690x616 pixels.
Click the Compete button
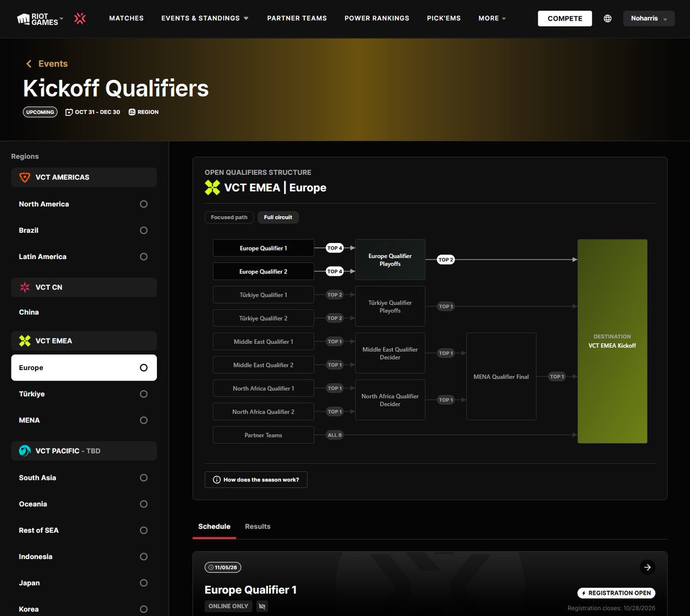565,18
